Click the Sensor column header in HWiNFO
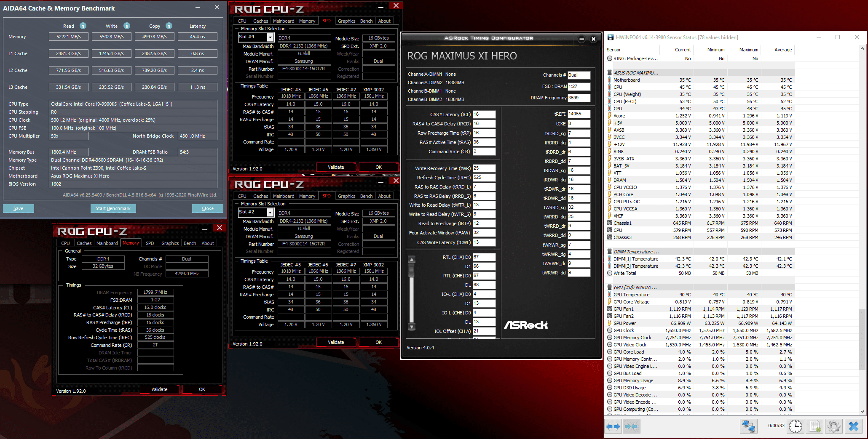 click(x=613, y=50)
